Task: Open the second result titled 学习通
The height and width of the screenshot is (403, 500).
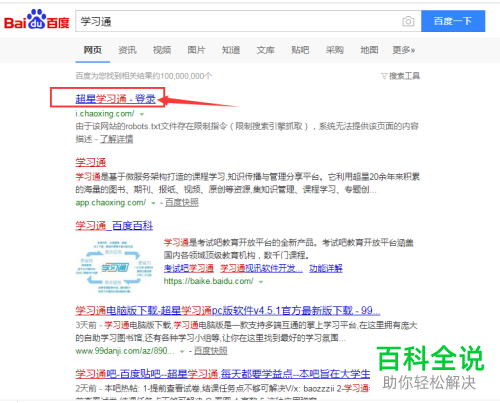Action: coord(91,162)
